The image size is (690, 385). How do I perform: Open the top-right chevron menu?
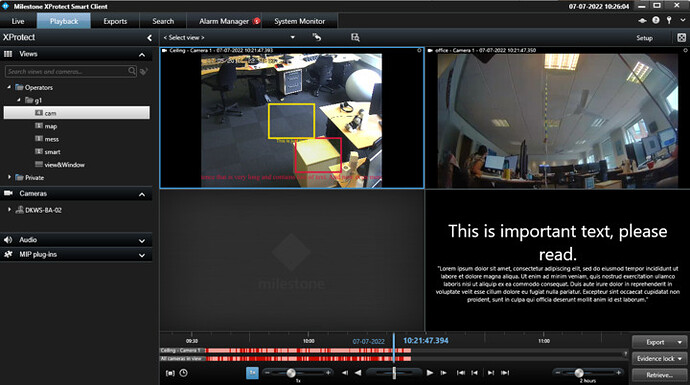(x=683, y=20)
